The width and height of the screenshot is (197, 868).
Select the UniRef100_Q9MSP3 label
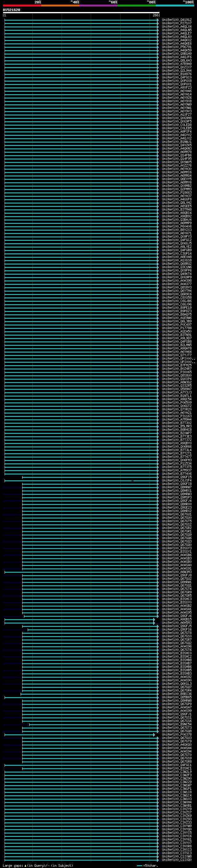pos(176,498)
